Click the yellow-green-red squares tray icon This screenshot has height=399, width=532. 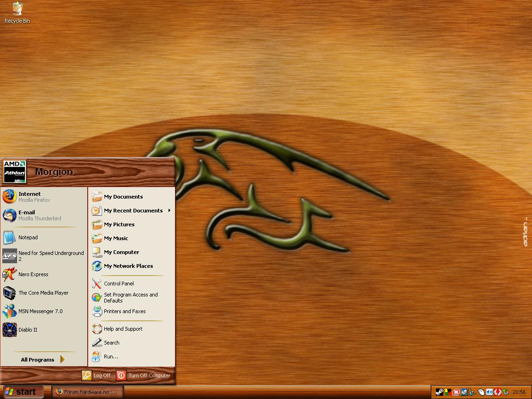click(448, 392)
